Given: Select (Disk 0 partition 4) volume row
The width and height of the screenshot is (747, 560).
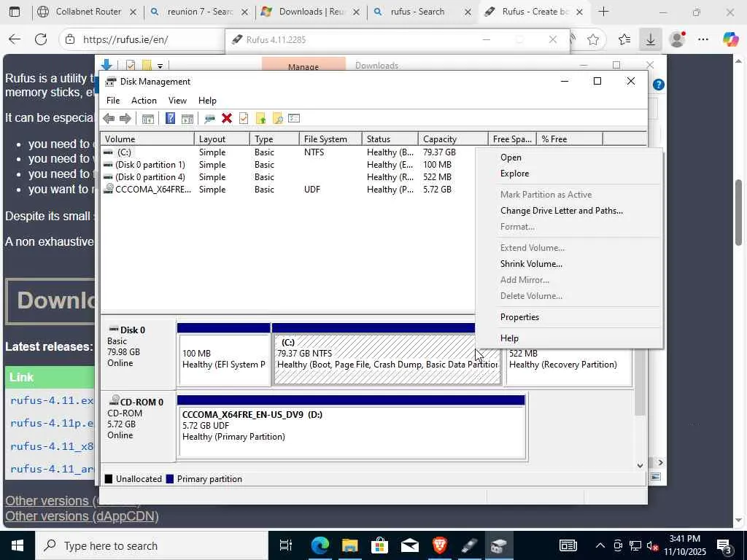Looking at the screenshot, I should tap(288, 177).
